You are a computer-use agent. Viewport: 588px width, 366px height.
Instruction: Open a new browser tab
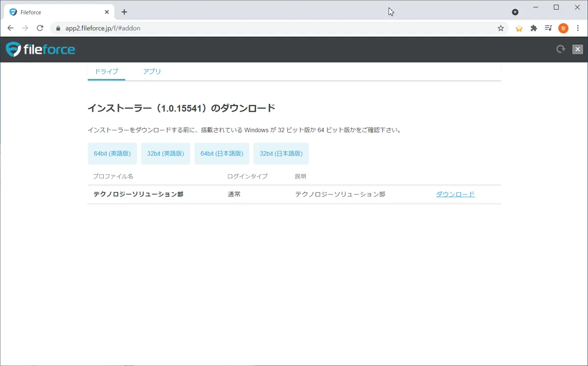pyautogui.click(x=124, y=12)
